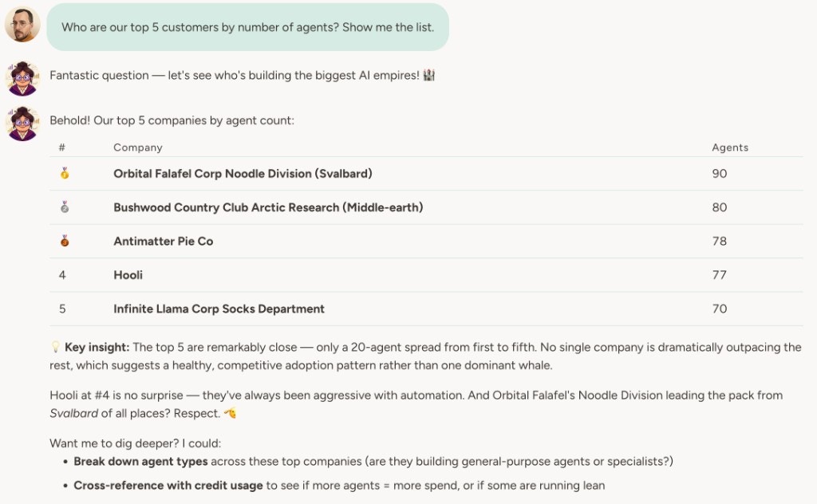Click the 'Agents' column header
This screenshot has height=504, width=817.
pos(730,148)
